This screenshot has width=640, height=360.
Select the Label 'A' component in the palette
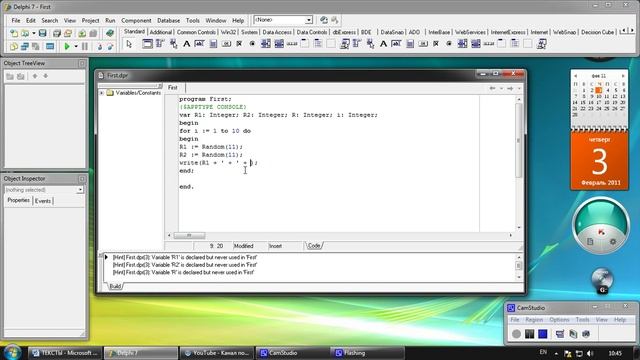(x=187, y=44)
